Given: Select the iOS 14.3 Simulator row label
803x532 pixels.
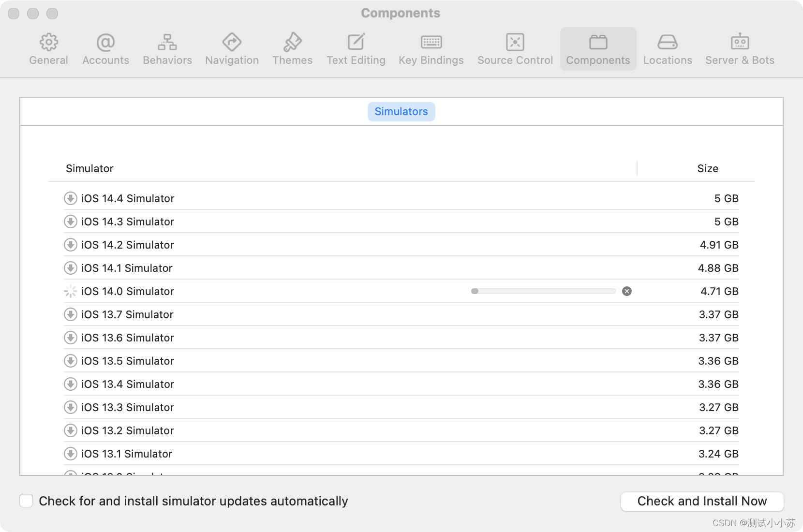Looking at the screenshot, I should [x=128, y=222].
